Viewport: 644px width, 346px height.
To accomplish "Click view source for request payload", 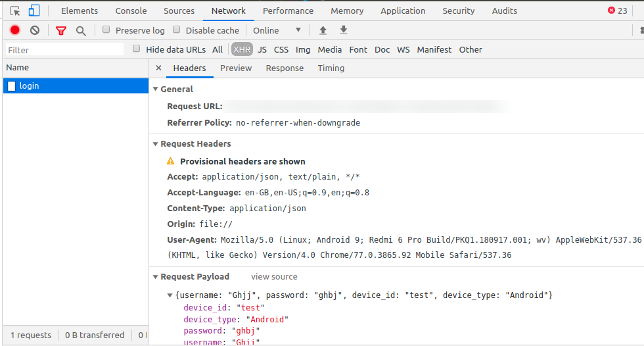I will pos(275,277).
